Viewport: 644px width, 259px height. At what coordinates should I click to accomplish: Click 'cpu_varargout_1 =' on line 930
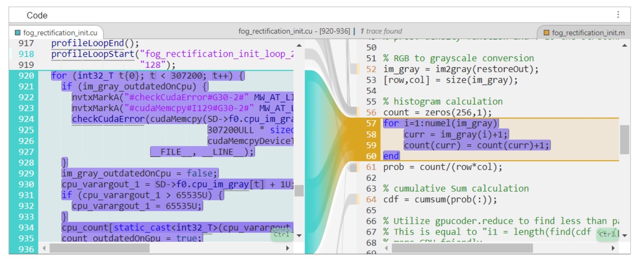(106, 184)
